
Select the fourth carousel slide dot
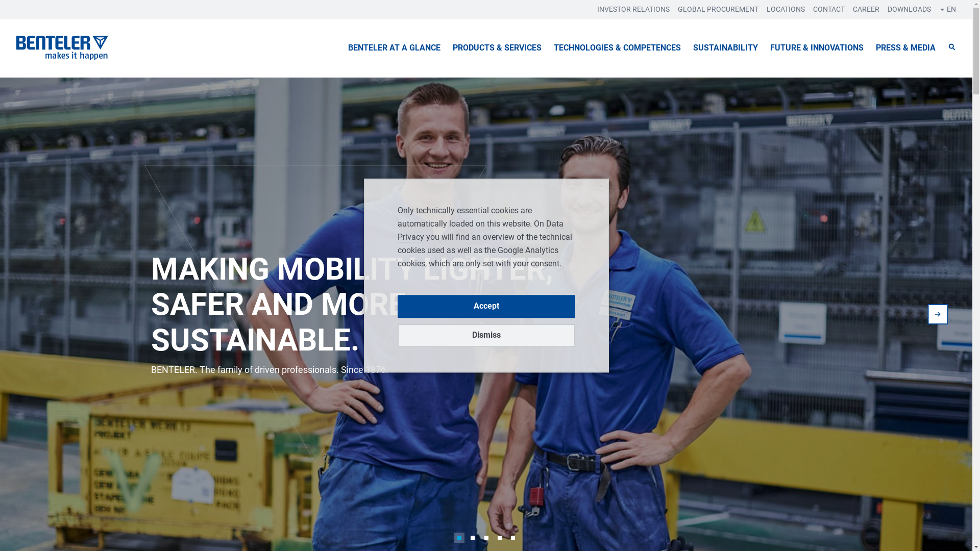(500, 538)
